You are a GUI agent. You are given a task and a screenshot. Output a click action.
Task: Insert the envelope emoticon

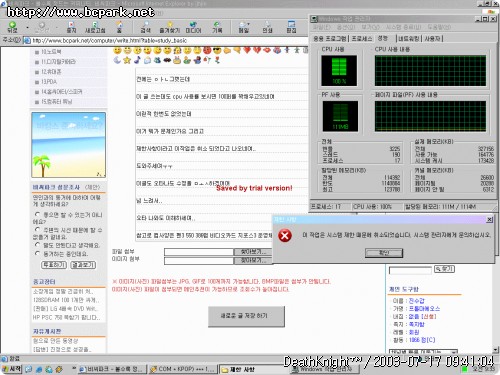147,60
